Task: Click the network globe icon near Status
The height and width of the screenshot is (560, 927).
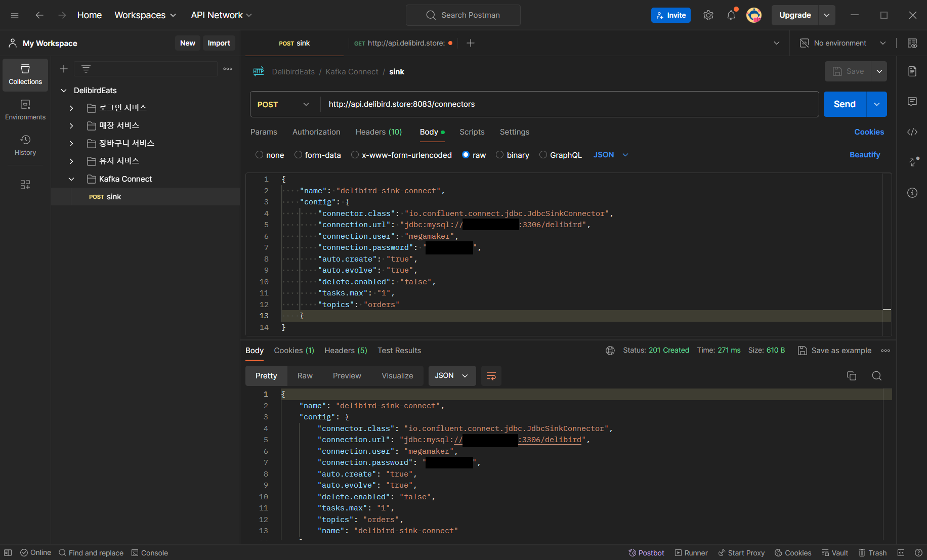Action: click(610, 351)
